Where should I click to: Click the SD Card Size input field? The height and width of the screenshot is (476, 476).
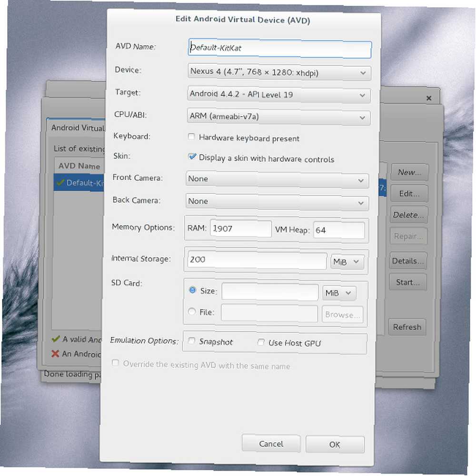(x=270, y=292)
